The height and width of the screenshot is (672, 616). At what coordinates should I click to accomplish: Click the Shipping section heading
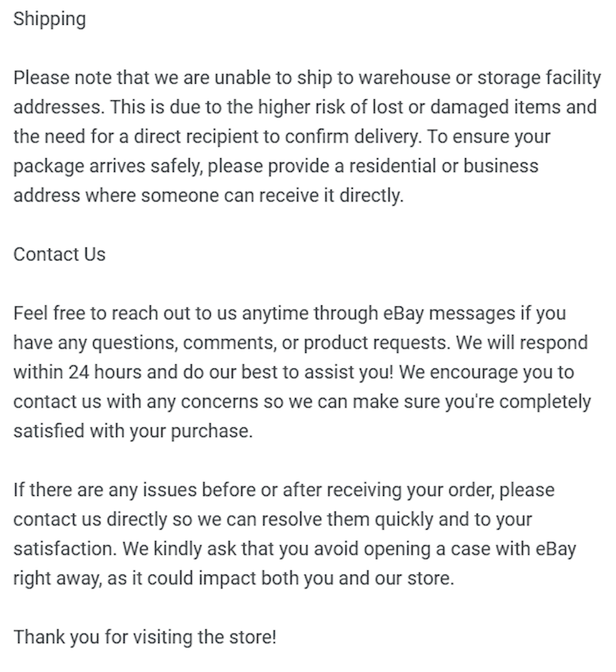coord(49,19)
